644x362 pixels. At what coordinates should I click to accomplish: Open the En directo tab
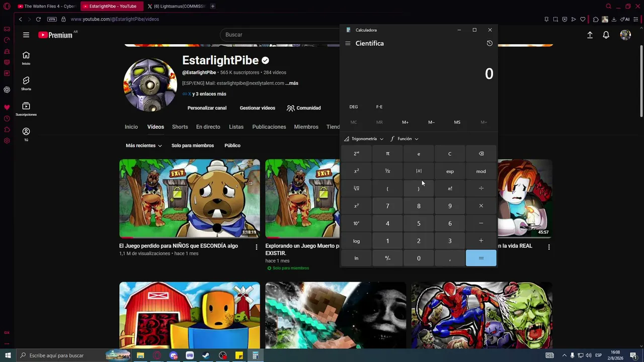tap(208, 127)
